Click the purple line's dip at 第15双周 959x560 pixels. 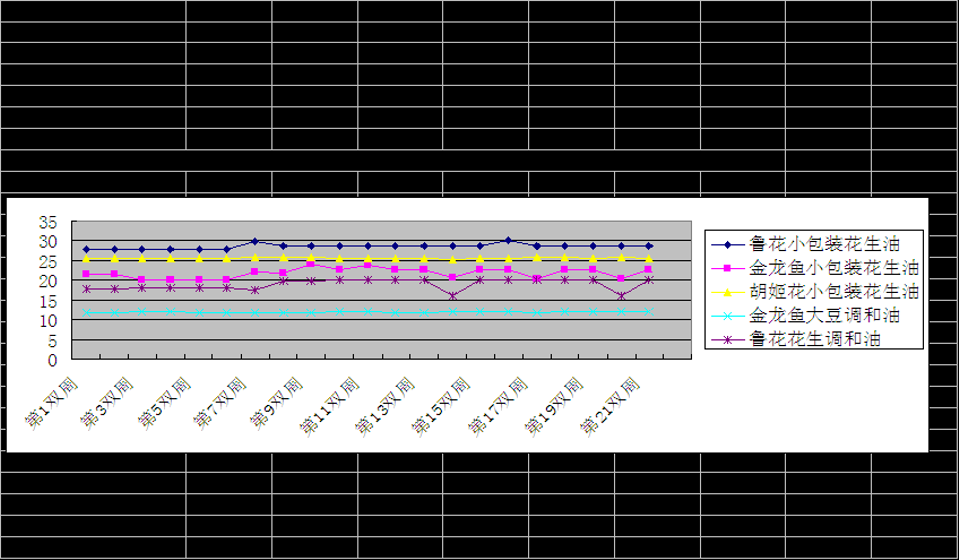pos(453,296)
